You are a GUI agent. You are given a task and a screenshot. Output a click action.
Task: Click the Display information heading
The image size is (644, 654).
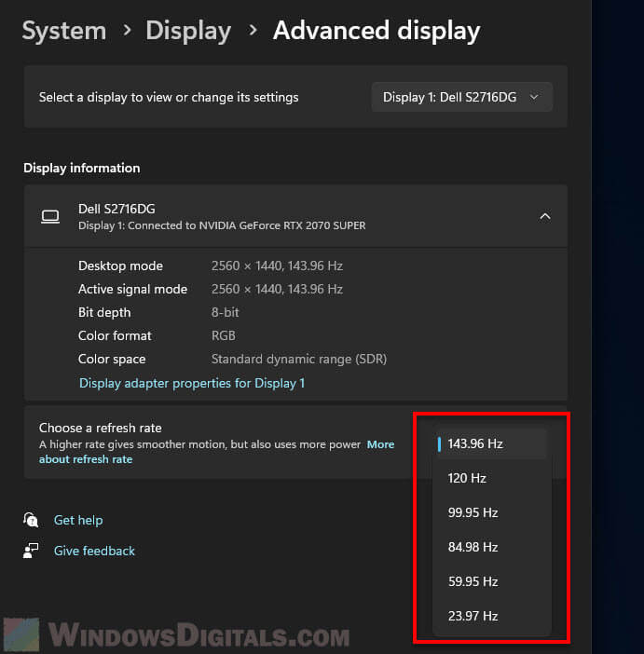point(82,168)
